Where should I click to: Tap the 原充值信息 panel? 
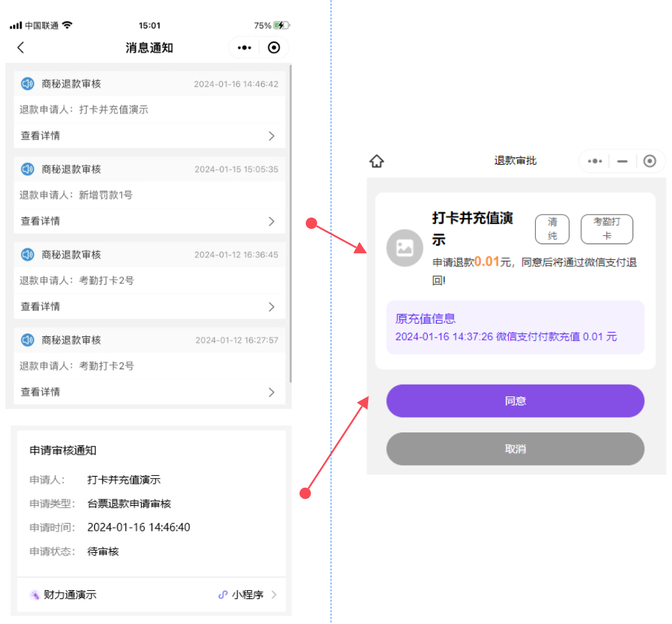515,327
